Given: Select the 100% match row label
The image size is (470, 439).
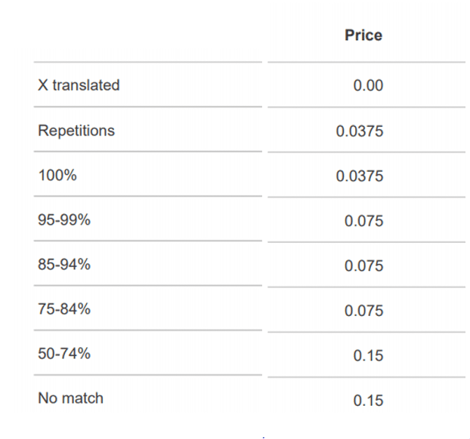Looking at the screenshot, I should [57, 175].
